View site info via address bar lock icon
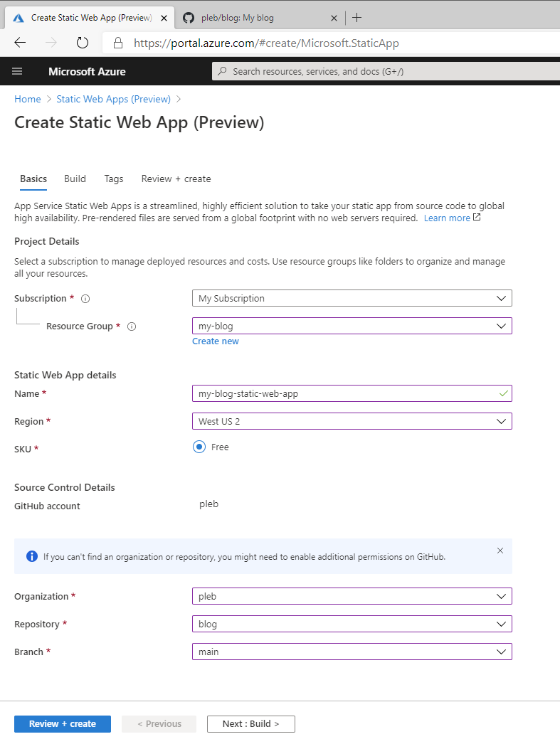The width and height of the screenshot is (560, 744). [118, 43]
